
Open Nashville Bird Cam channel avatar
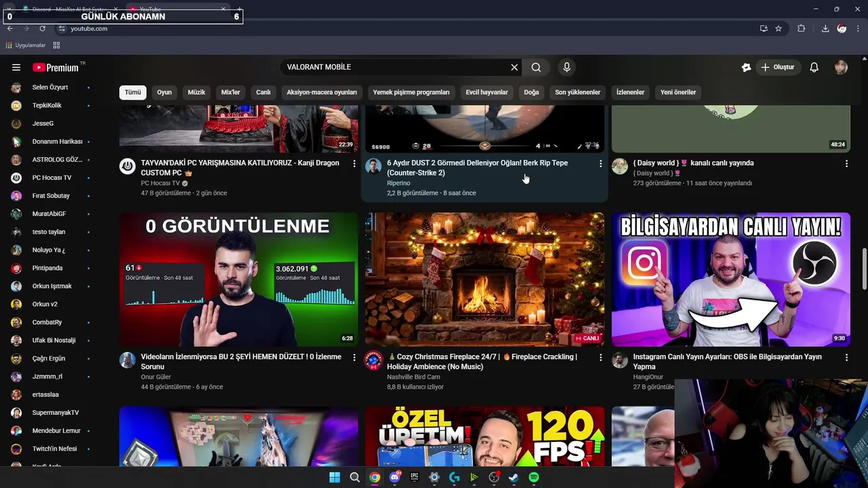374,360
